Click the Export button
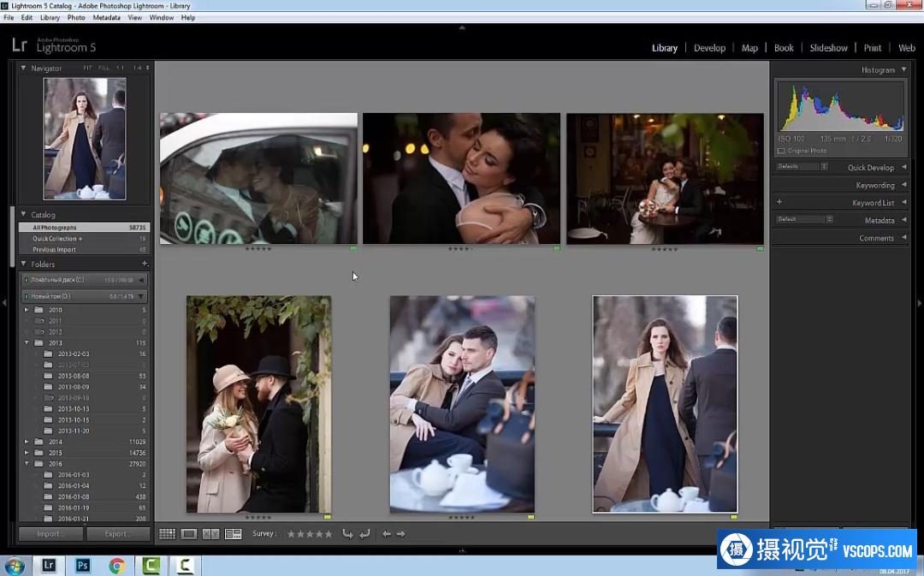Viewport: 924px width, 576px height. point(118,534)
